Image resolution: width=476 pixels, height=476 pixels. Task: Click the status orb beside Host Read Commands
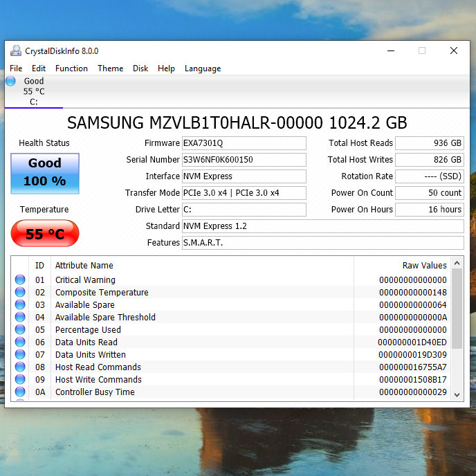pos(20,367)
